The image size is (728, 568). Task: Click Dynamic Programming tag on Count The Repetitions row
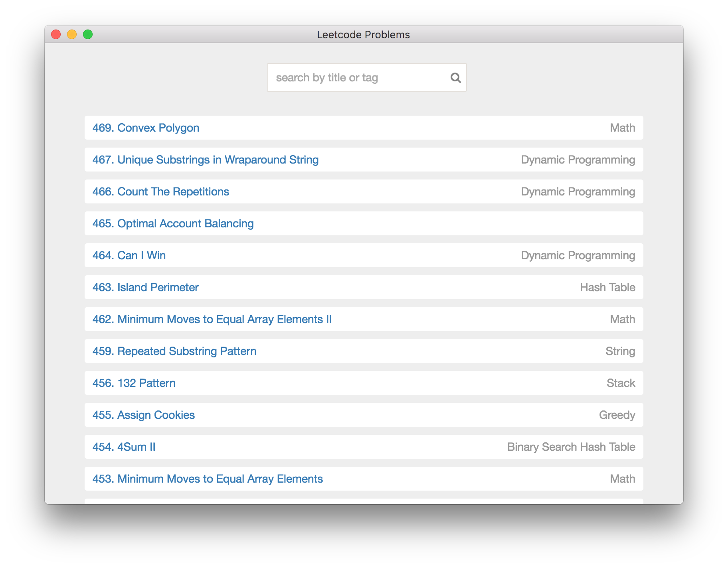point(578,191)
